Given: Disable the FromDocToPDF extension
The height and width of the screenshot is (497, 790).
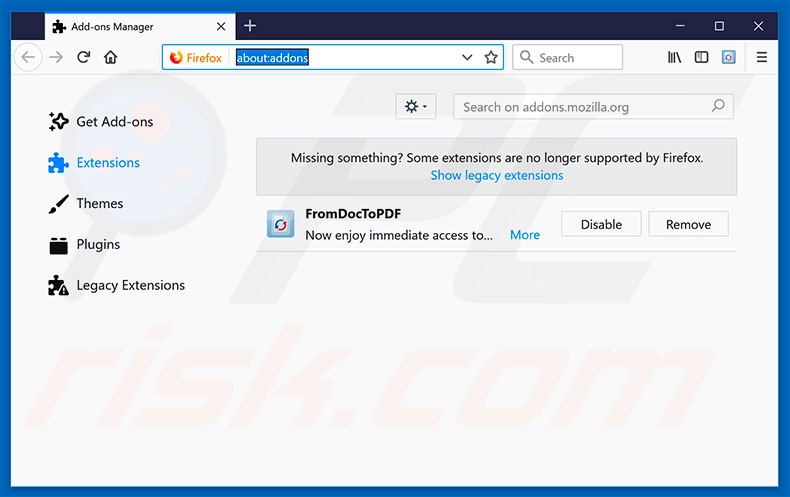Looking at the screenshot, I should (601, 224).
